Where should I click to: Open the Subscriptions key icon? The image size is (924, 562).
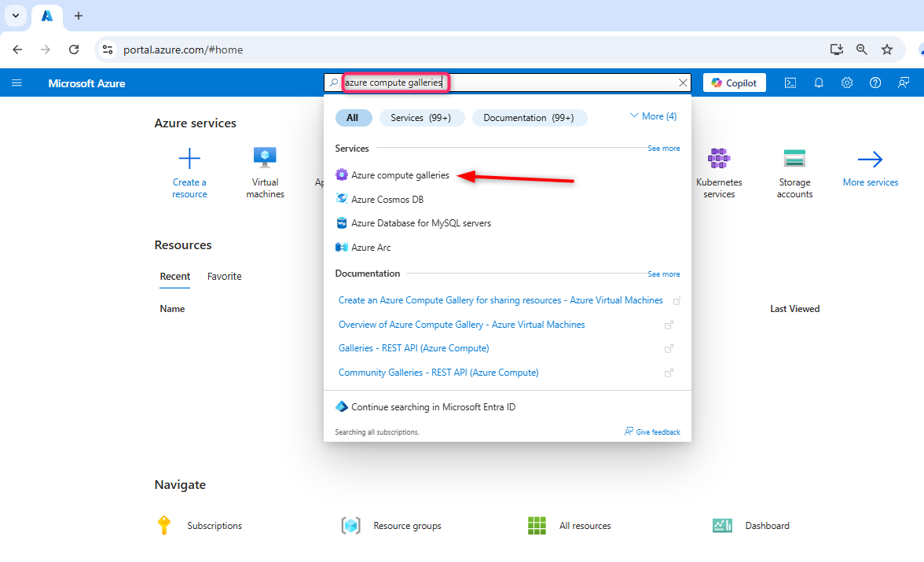tap(164, 525)
